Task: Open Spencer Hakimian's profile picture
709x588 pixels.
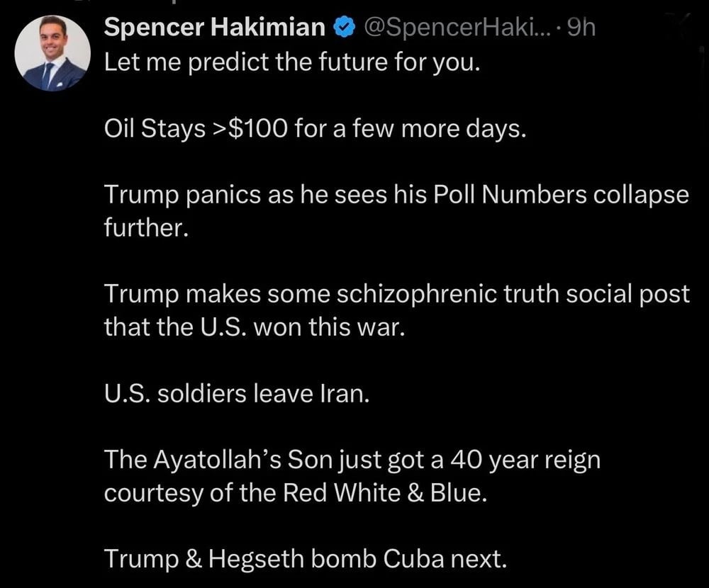Action: [x=52, y=53]
